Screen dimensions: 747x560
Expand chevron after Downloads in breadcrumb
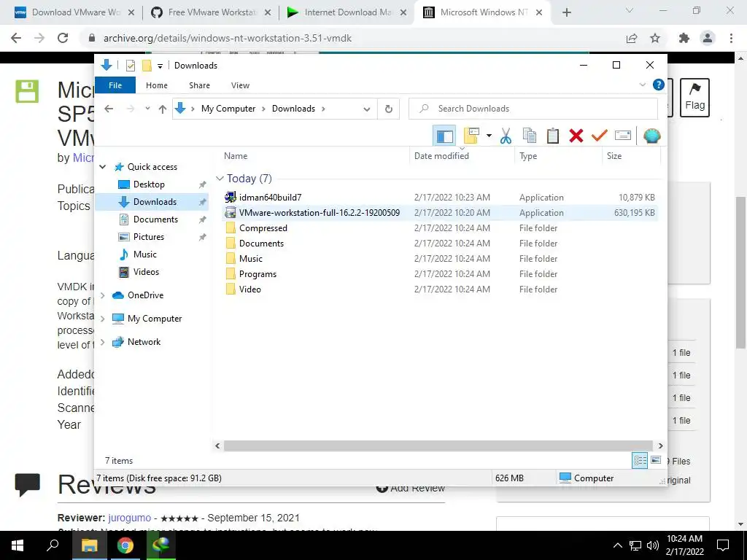point(323,109)
